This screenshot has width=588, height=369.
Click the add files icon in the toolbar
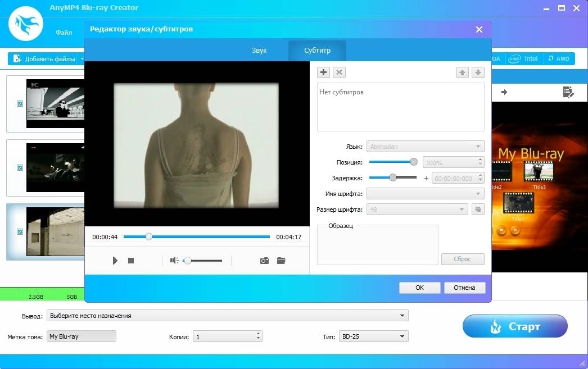17,59
